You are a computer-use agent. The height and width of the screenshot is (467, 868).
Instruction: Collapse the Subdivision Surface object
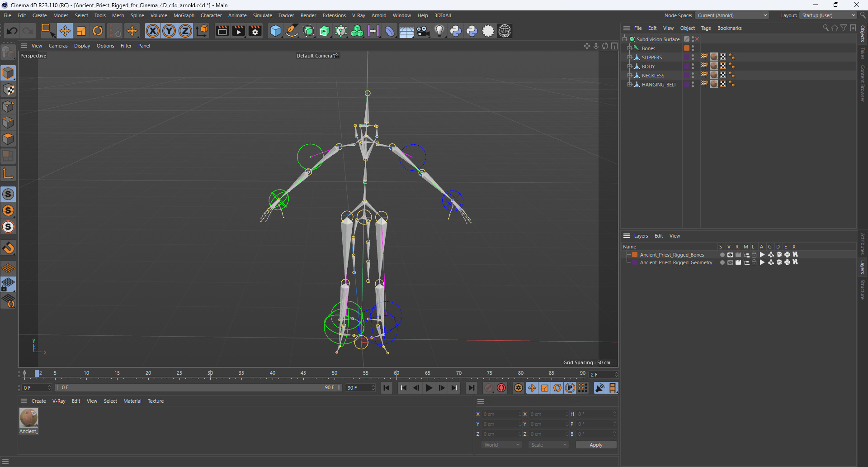(624, 39)
